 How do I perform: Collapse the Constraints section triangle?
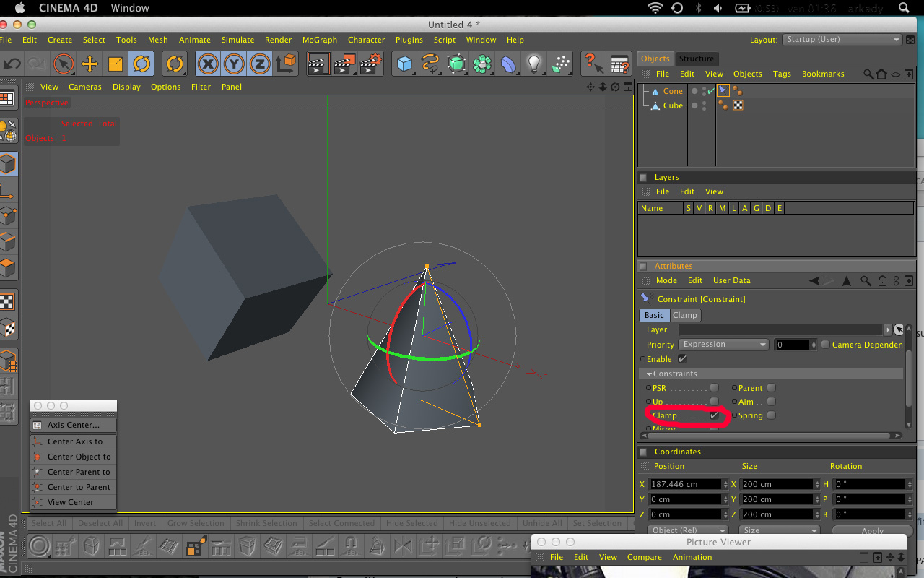pos(649,374)
